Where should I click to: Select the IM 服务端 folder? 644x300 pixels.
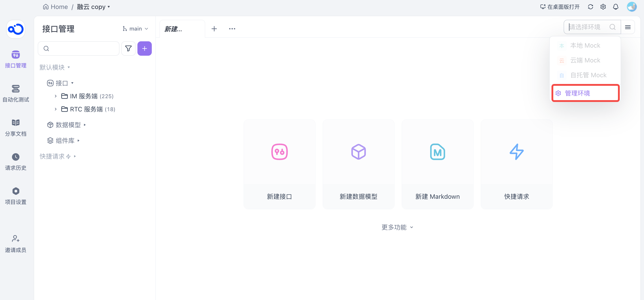[x=87, y=96]
